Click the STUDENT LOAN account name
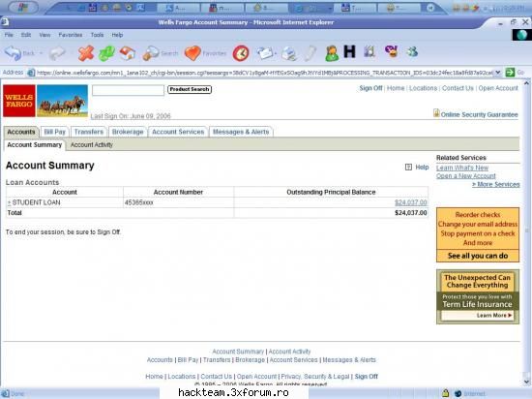532x399 pixels. pos(37,202)
